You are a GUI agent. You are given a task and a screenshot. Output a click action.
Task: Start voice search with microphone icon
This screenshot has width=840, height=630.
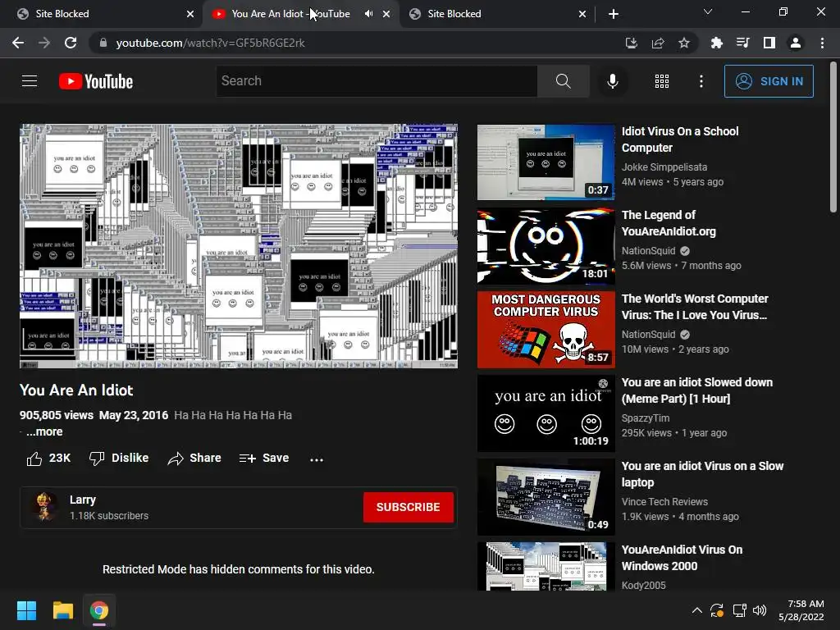tap(612, 81)
